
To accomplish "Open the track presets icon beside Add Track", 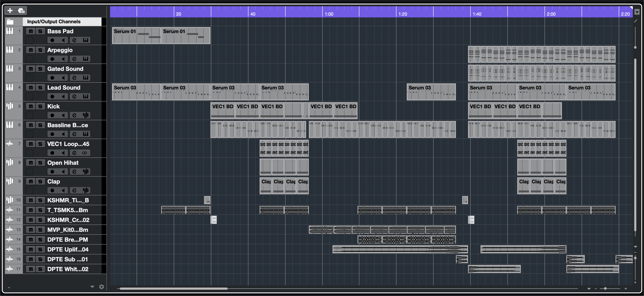I will point(21,11).
